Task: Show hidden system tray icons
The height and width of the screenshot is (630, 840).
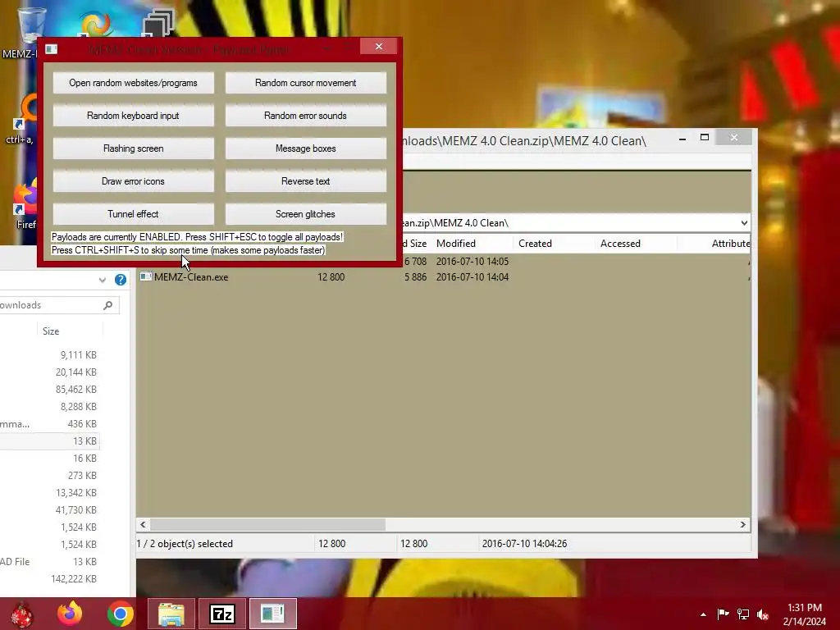Action: (x=703, y=614)
